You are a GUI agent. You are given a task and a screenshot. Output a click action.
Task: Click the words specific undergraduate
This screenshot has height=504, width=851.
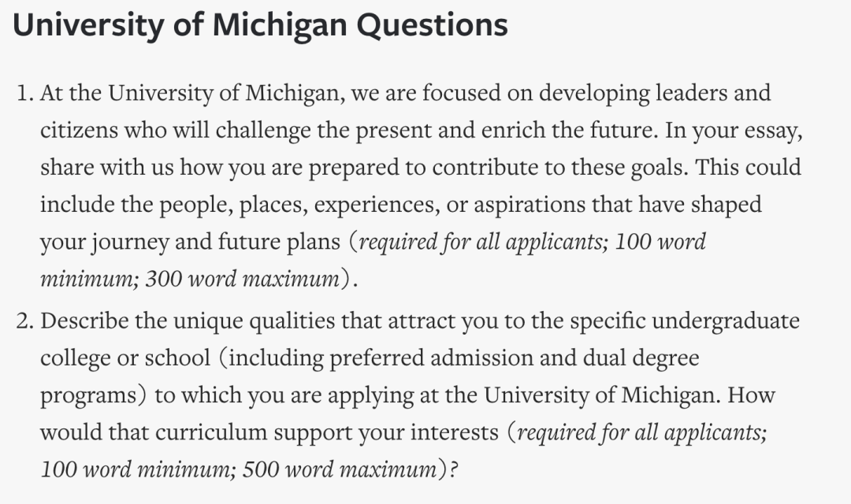(685, 321)
